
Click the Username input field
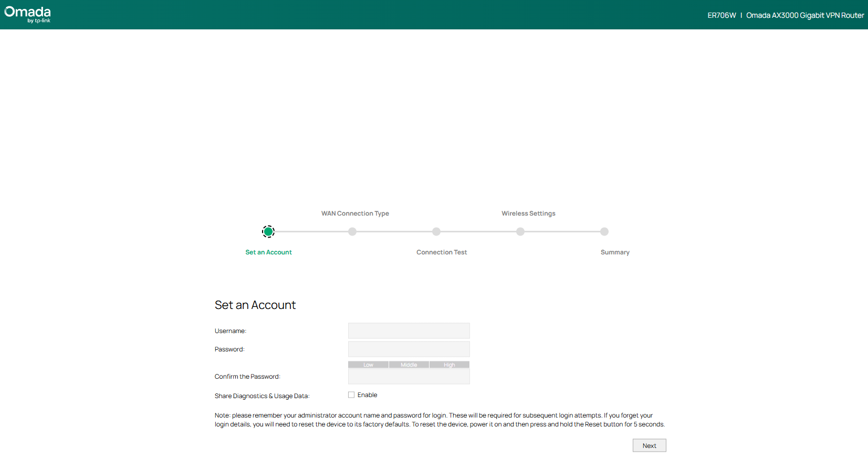(x=409, y=330)
